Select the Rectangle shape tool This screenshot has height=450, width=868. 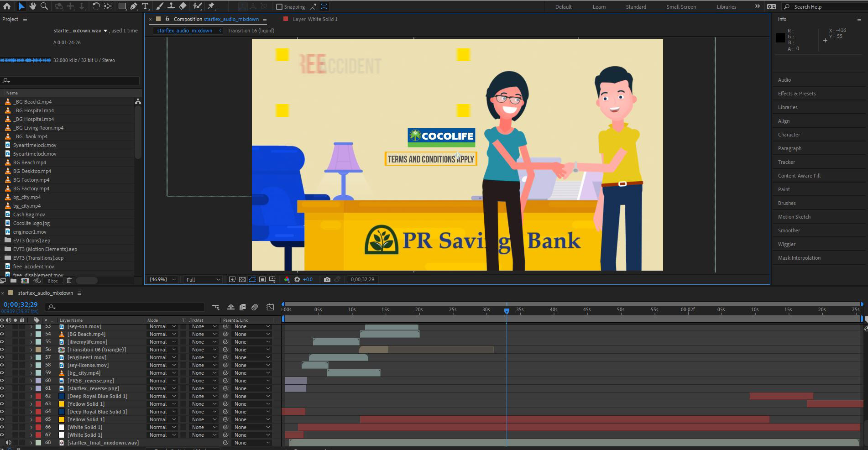(122, 6)
